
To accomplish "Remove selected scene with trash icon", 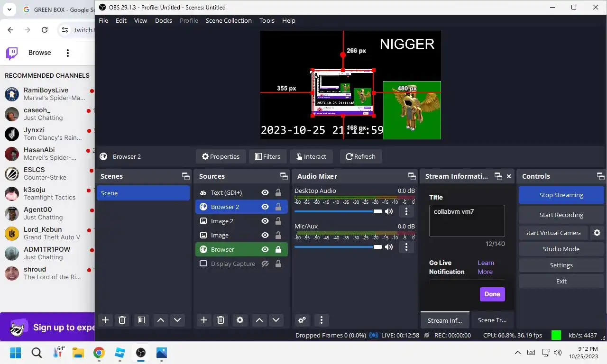I will [x=122, y=320].
